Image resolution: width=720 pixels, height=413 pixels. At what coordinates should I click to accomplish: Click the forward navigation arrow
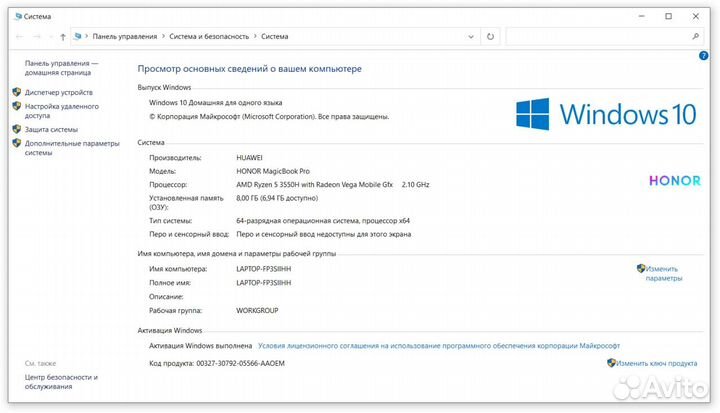(x=37, y=37)
